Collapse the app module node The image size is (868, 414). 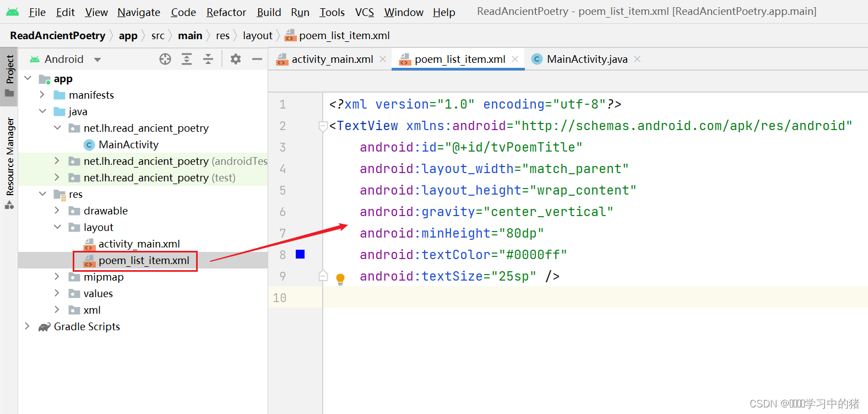28,78
